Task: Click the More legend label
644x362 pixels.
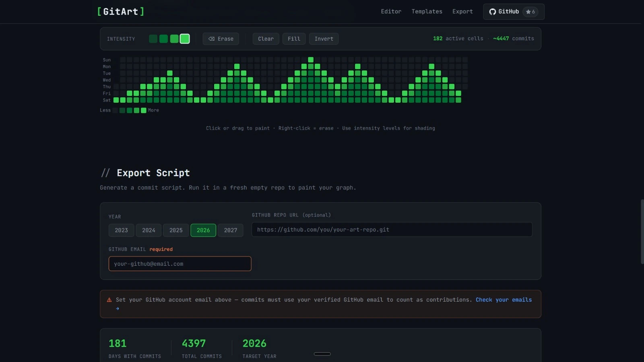Action: [153, 110]
